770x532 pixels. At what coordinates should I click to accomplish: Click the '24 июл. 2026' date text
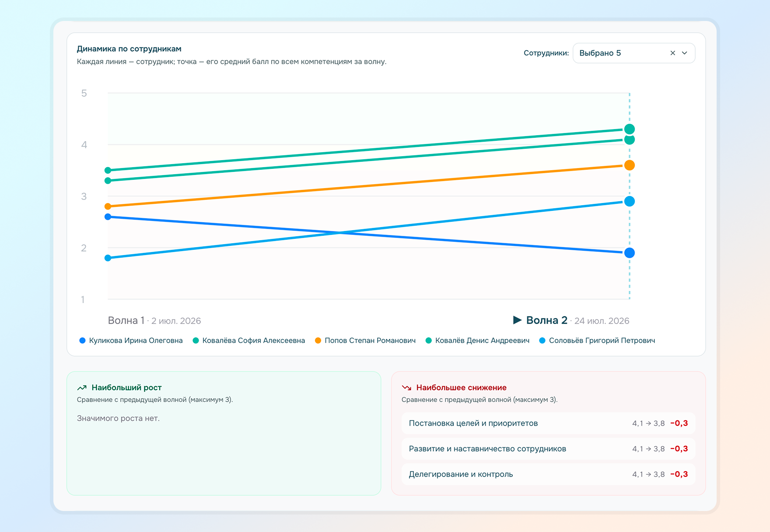tap(602, 321)
